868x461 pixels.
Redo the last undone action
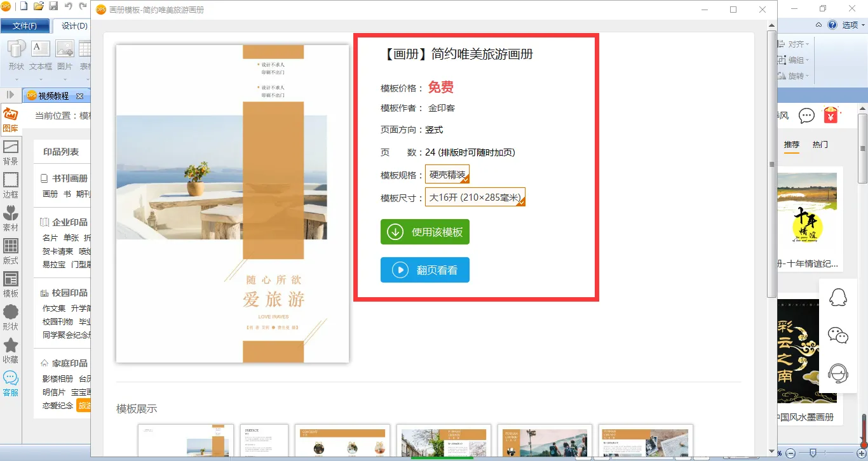point(83,7)
